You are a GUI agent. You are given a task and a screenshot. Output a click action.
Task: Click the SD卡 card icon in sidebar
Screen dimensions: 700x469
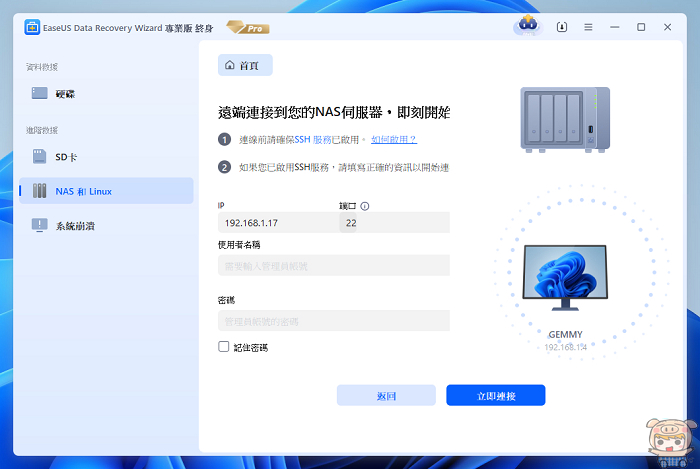pyautogui.click(x=40, y=156)
